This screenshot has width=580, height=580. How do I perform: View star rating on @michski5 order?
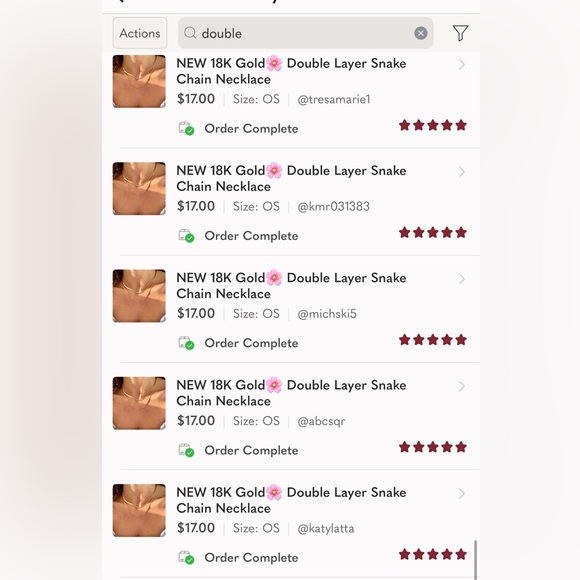pos(433,340)
